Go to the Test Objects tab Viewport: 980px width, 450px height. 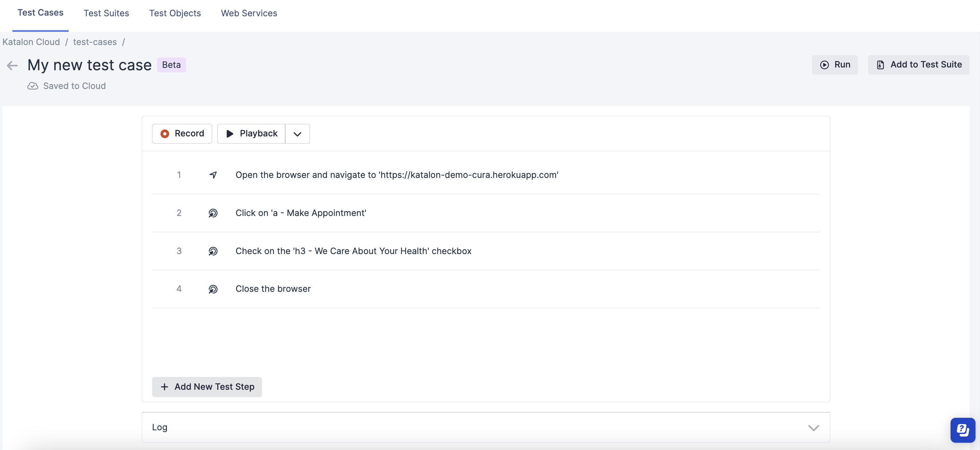point(175,13)
